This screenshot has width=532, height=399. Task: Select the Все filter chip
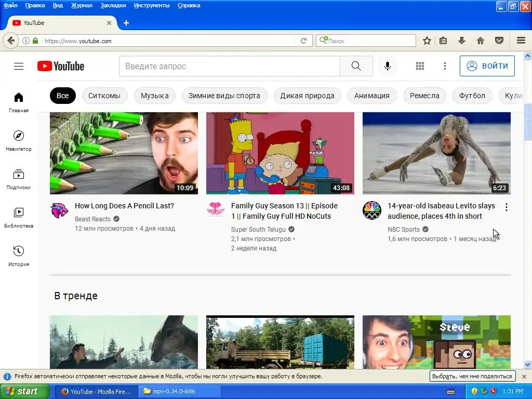[x=63, y=96]
